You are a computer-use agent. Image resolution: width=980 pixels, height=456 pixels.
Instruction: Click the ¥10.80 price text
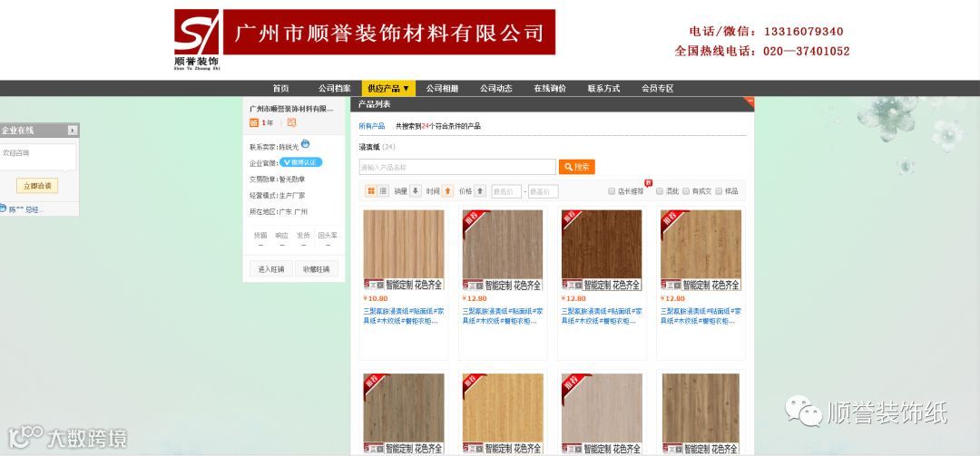click(376, 298)
